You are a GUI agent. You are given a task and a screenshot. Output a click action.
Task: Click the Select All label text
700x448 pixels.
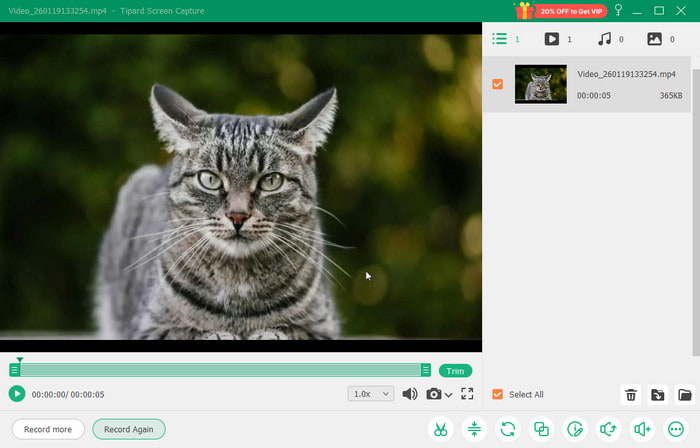click(x=526, y=394)
